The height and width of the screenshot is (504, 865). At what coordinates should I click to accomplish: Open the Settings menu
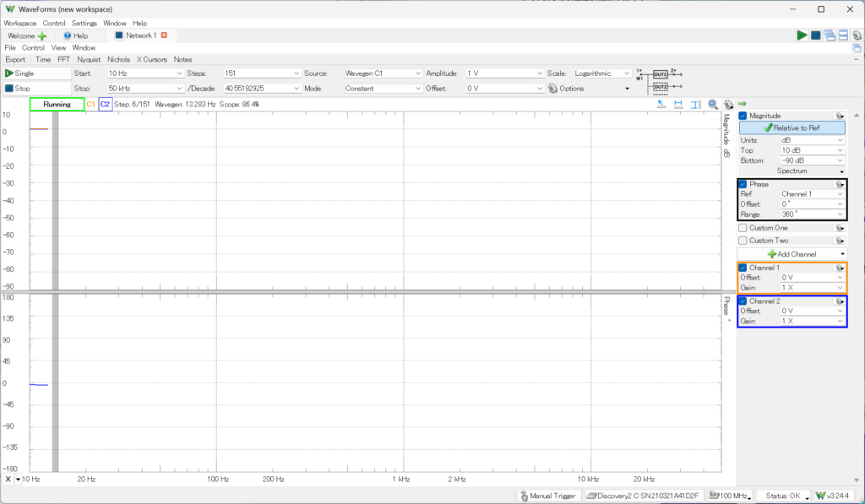click(x=84, y=23)
